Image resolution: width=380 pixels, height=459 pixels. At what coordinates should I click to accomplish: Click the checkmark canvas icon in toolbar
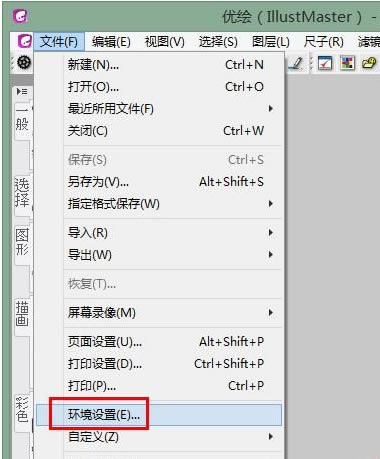coord(325,63)
